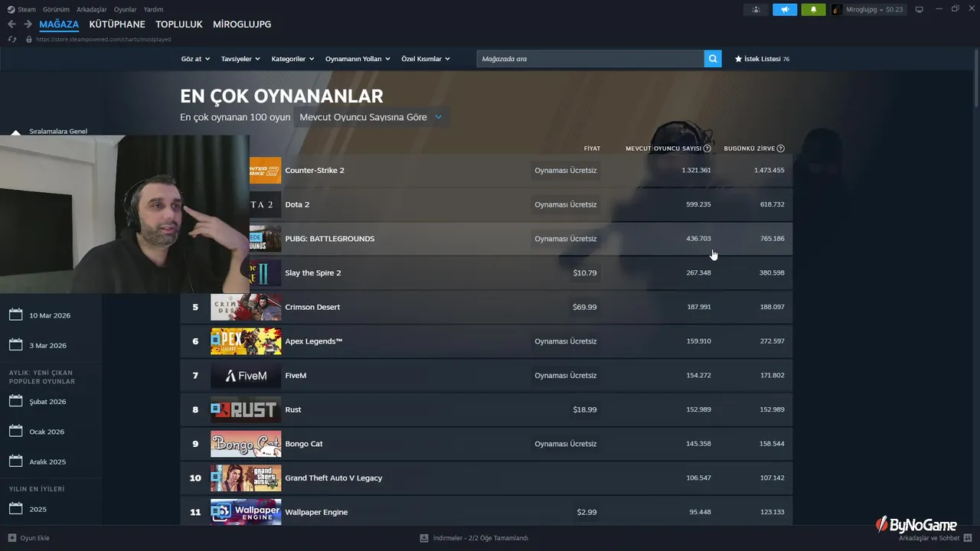Click the help icon beside Mevcut Oyuncu Sayısı
Image resolution: width=980 pixels, height=551 pixels.
point(707,148)
